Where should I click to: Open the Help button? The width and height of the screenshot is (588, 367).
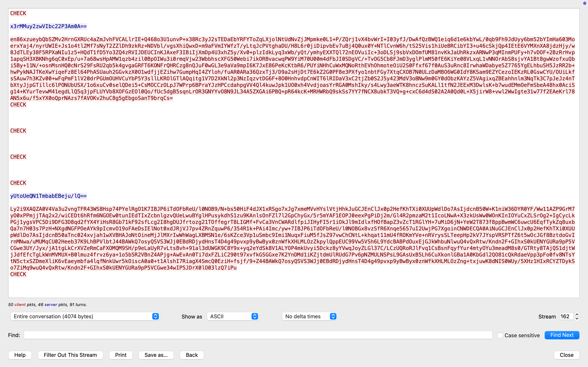pyautogui.click(x=20, y=355)
